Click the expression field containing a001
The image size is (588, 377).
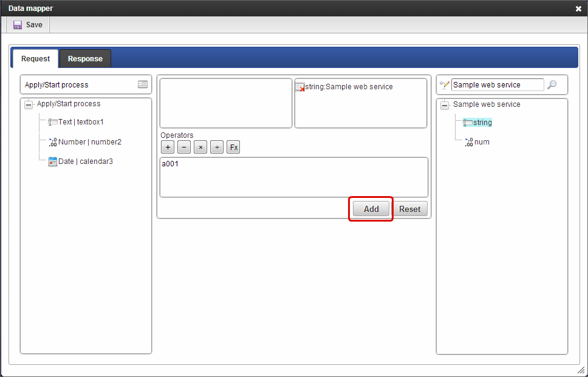294,177
